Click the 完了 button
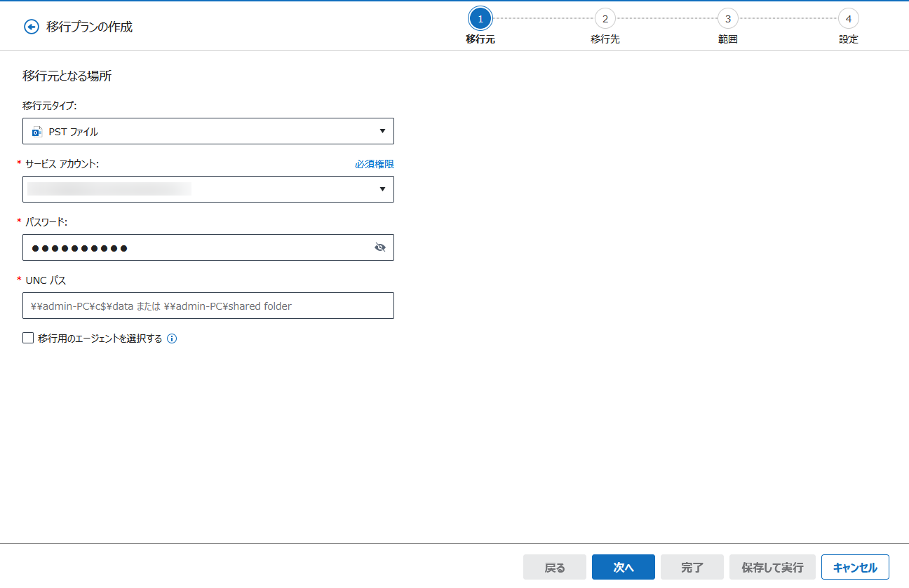 coord(692,568)
